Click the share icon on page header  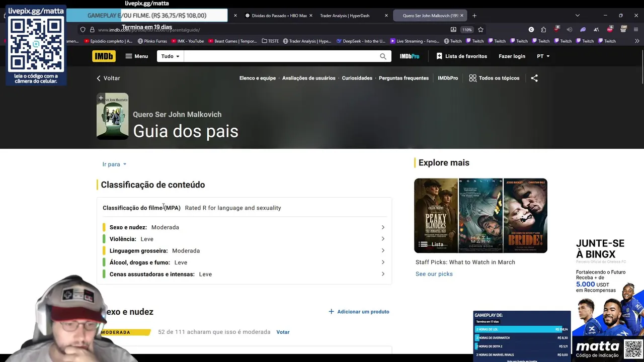click(534, 78)
